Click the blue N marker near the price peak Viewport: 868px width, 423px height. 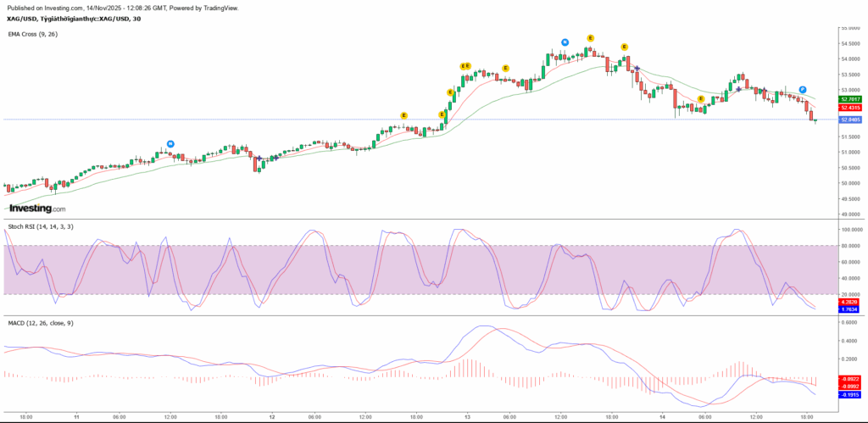point(565,42)
